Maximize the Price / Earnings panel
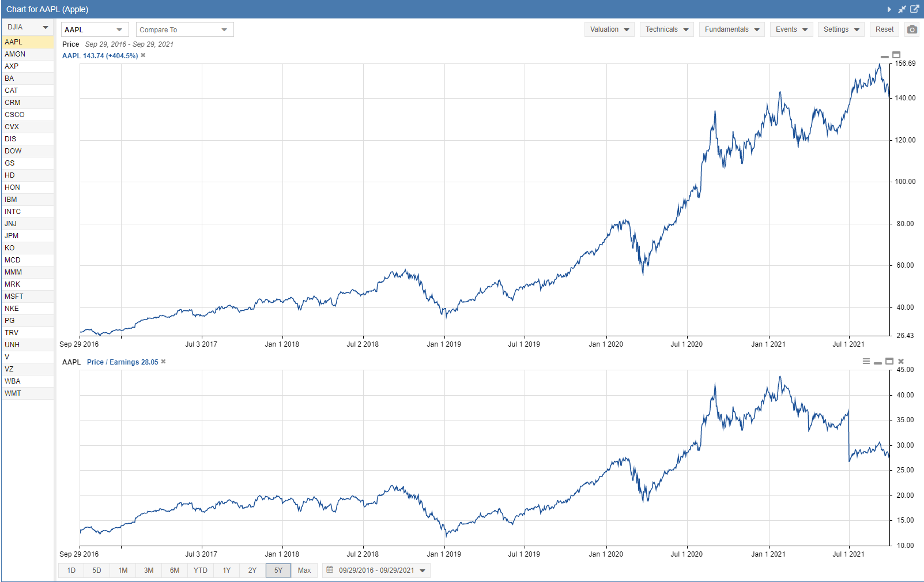 coord(889,361)
